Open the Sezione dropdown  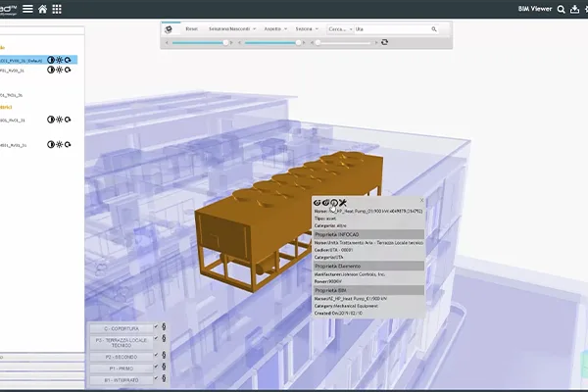(307, 28)
